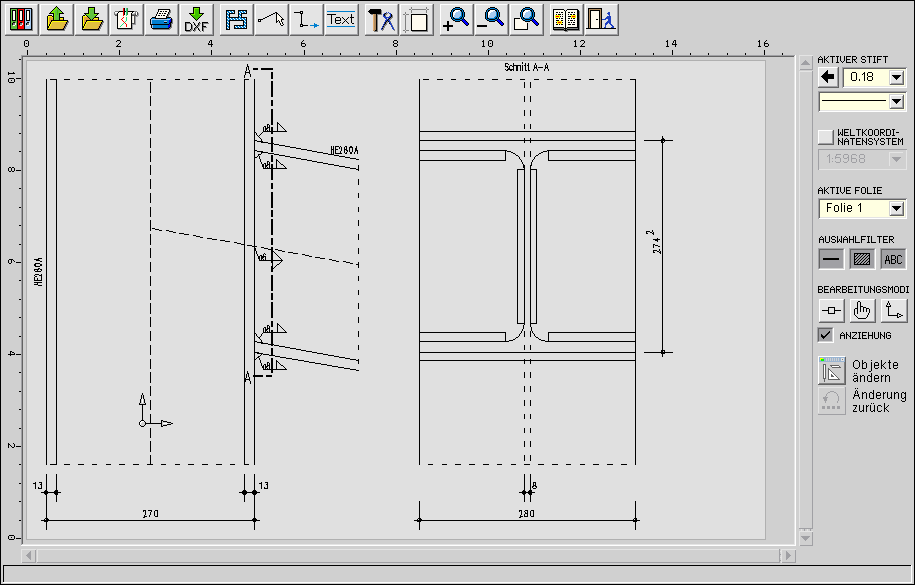
Task: Click the zoom out magnifier icon
Action: tap(490, 19)
